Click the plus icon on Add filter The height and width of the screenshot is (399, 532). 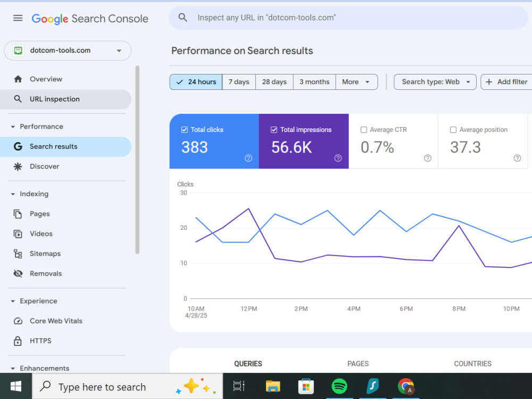pos(489,82)
